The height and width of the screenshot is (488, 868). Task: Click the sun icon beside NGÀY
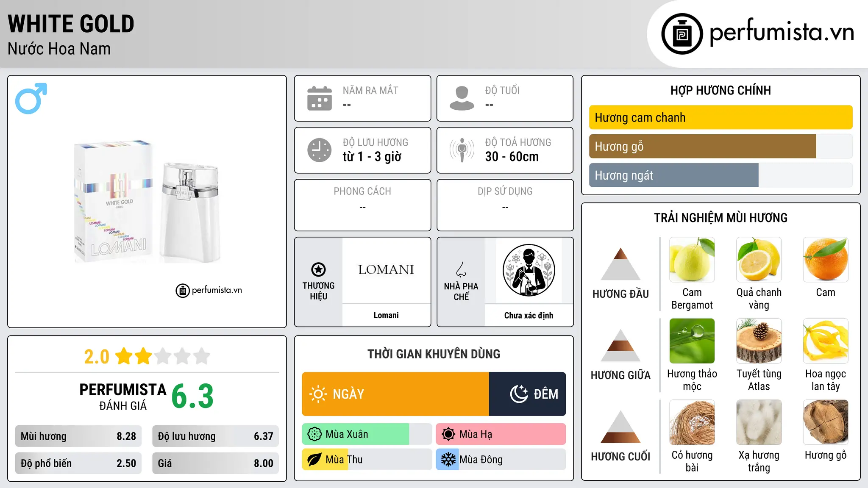pyautogui.click(x=318, y=394)
